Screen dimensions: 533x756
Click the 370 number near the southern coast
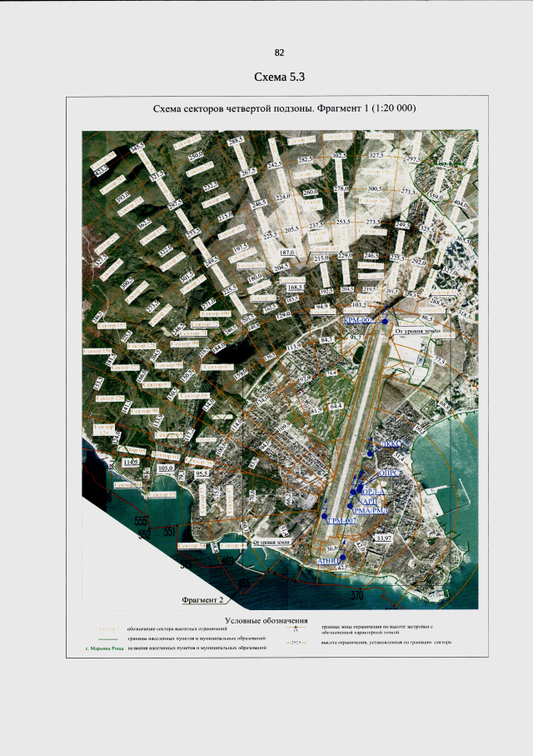pos(356,596)
